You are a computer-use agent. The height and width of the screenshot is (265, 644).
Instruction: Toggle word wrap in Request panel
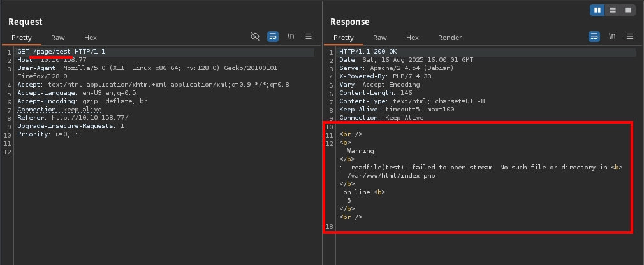click(x=273, y=37)
